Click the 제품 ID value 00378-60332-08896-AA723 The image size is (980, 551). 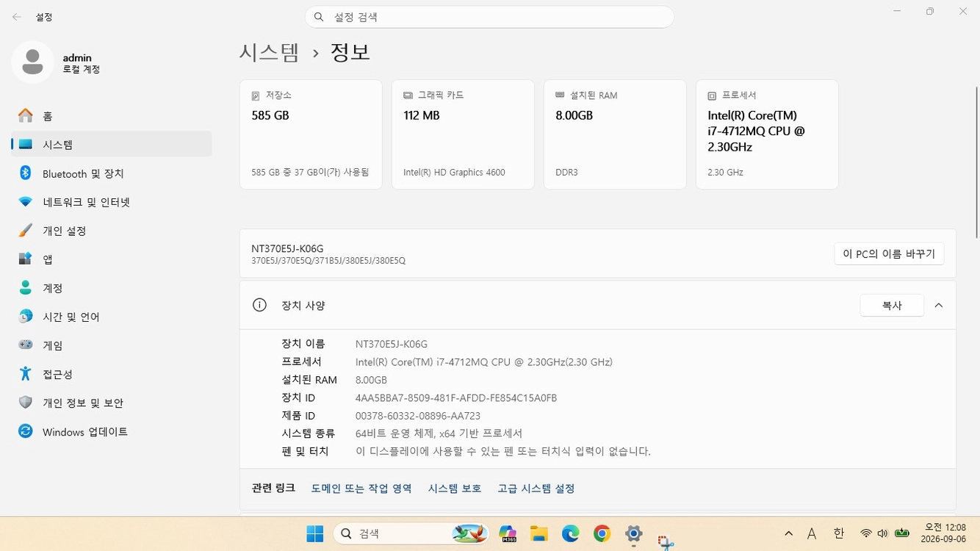click(418, 416)
